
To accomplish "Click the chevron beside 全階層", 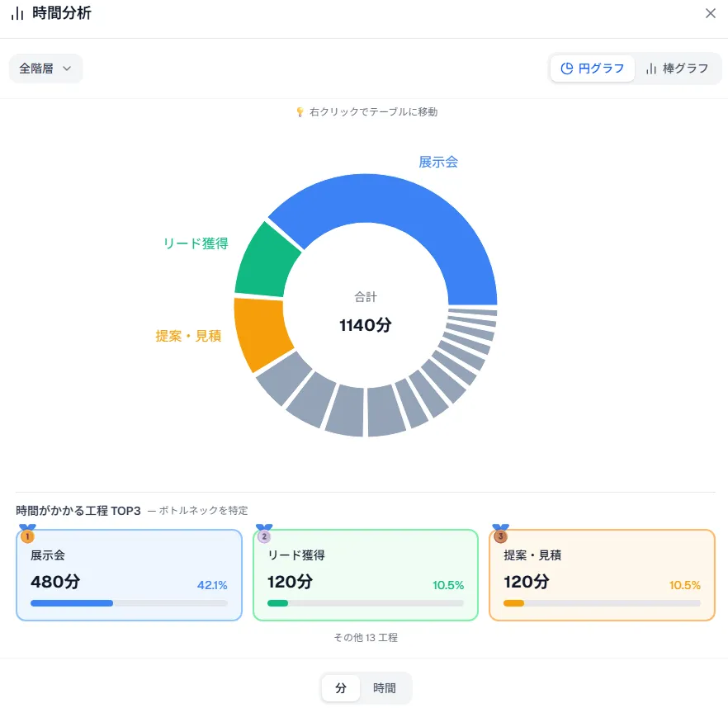I will point(68,68).
